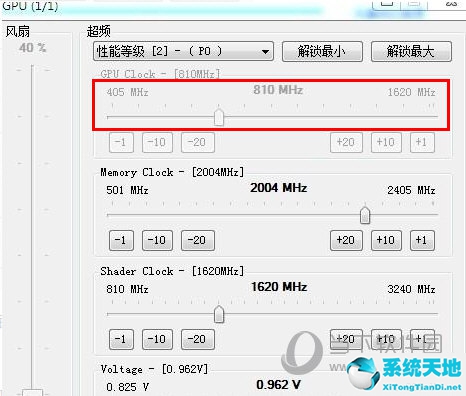Decrease GPU Clock by 20
The width and height of the screenshot is (466, 396).
pyautogui.click(x=198, y=142)
